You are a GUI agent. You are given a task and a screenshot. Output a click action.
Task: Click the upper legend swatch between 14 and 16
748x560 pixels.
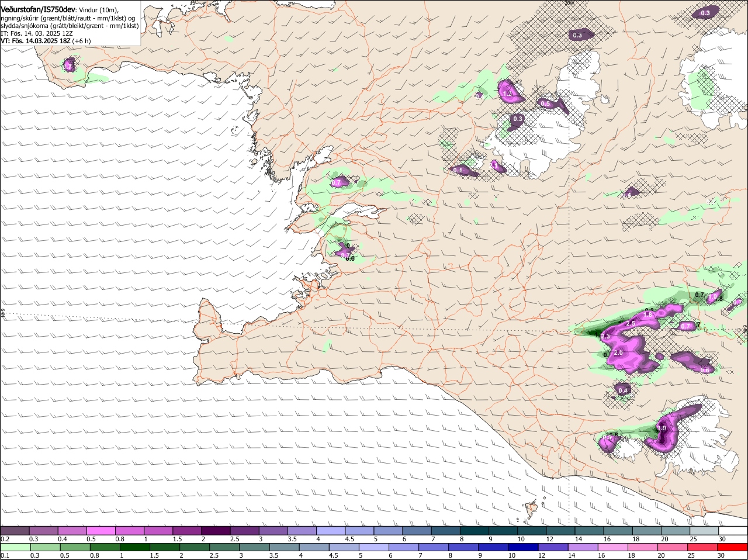[x=590, y=530]
